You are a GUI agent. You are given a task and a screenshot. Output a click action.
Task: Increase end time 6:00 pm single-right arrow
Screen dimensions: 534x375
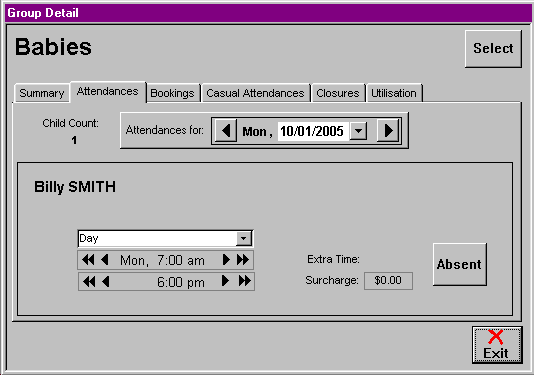point(225,281)
